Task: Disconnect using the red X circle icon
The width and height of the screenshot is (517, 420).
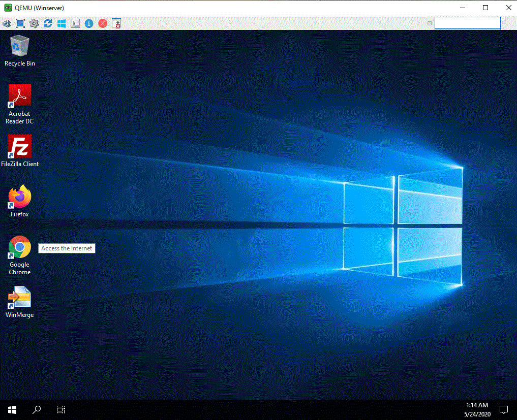Action: click(x=103, y=23)
